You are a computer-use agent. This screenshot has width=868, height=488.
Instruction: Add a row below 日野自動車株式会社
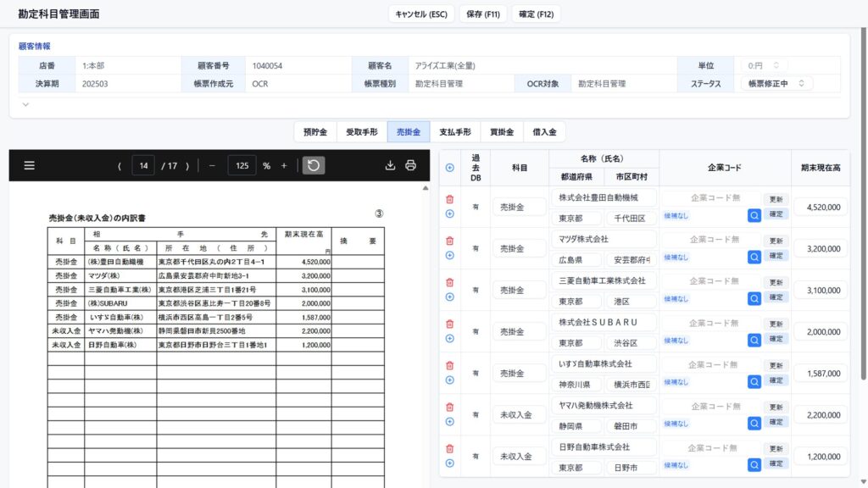449,463
